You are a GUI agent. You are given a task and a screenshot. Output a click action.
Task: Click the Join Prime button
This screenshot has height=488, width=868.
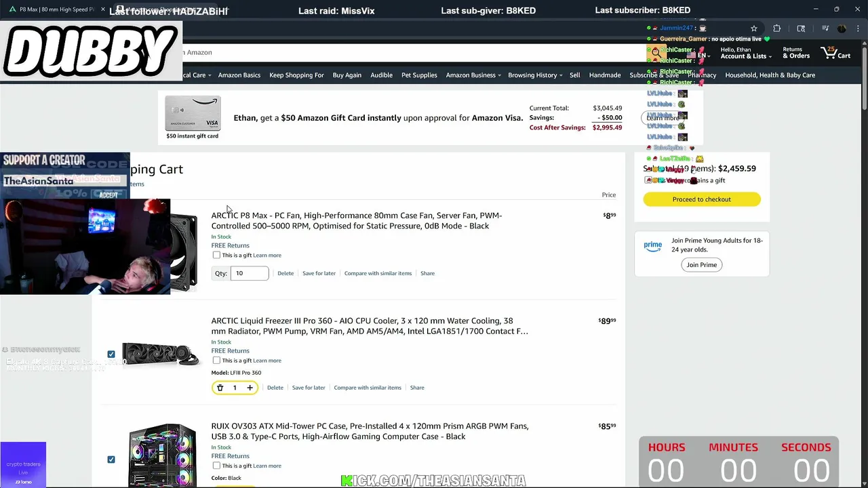click(702, 265)
